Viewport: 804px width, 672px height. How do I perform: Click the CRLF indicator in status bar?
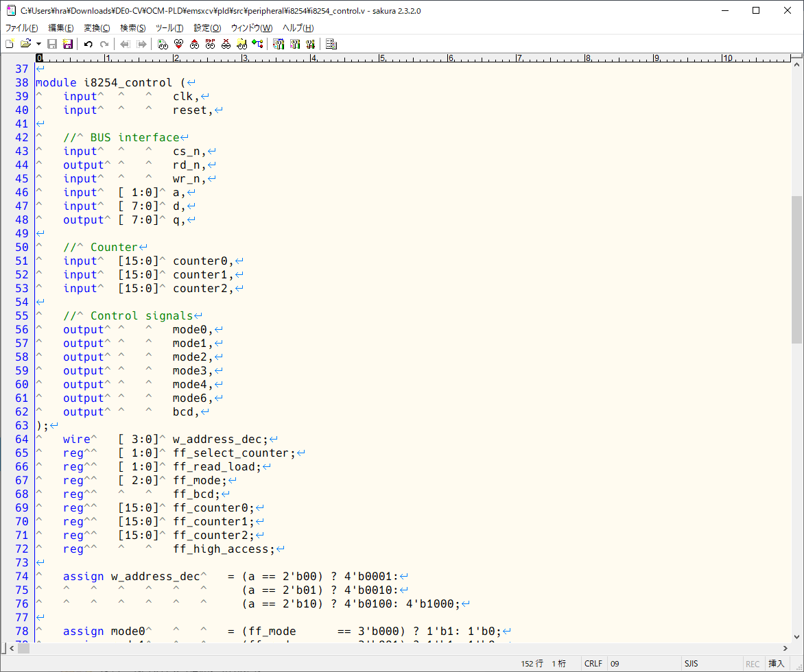pos(593,663)
